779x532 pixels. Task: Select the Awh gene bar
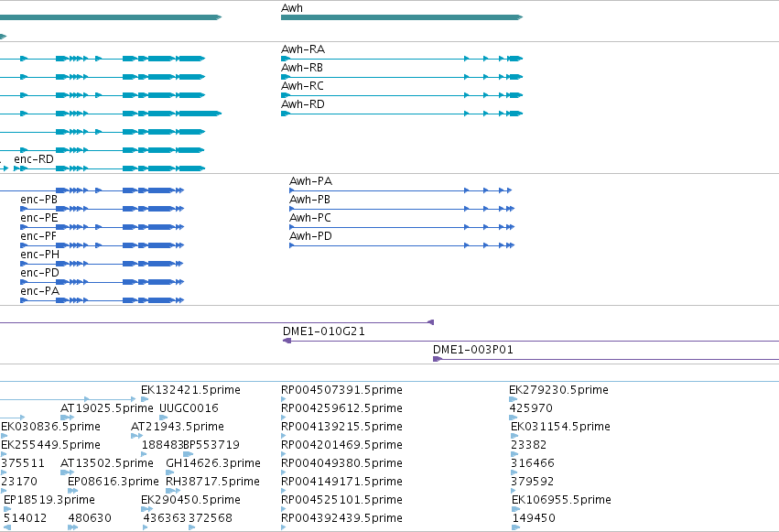402,17
